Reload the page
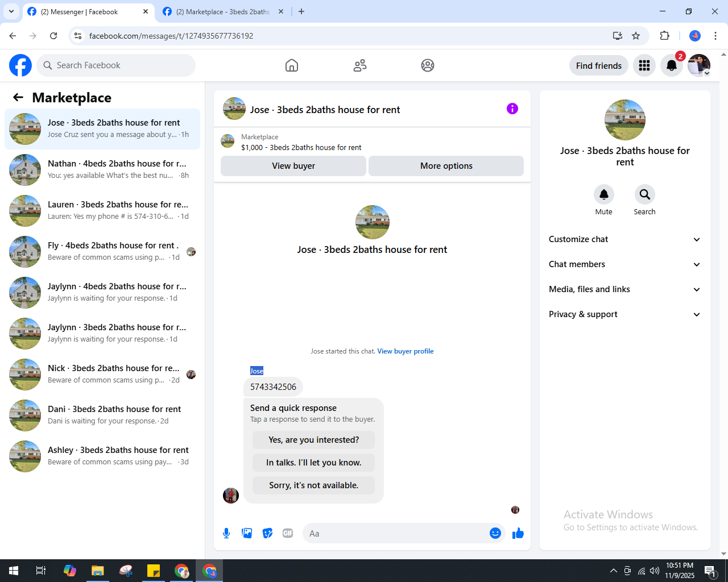The width and height of the screenshot is (728, 582). [x=53, y=36]
